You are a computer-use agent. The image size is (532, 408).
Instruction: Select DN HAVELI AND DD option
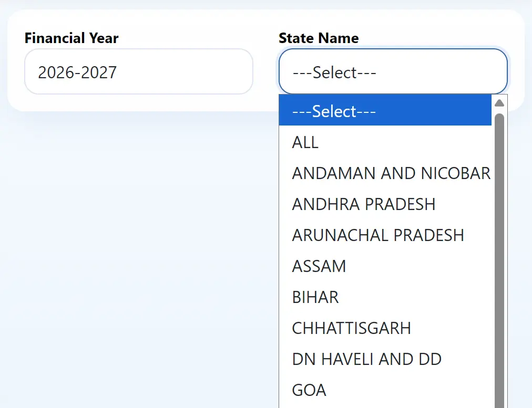point(385,359)
